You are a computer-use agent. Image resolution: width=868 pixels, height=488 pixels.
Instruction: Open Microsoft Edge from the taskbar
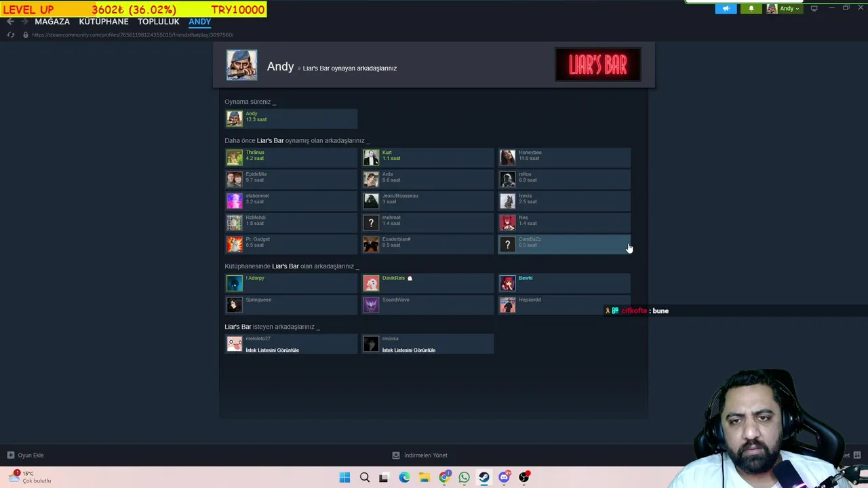coord(405,477)
